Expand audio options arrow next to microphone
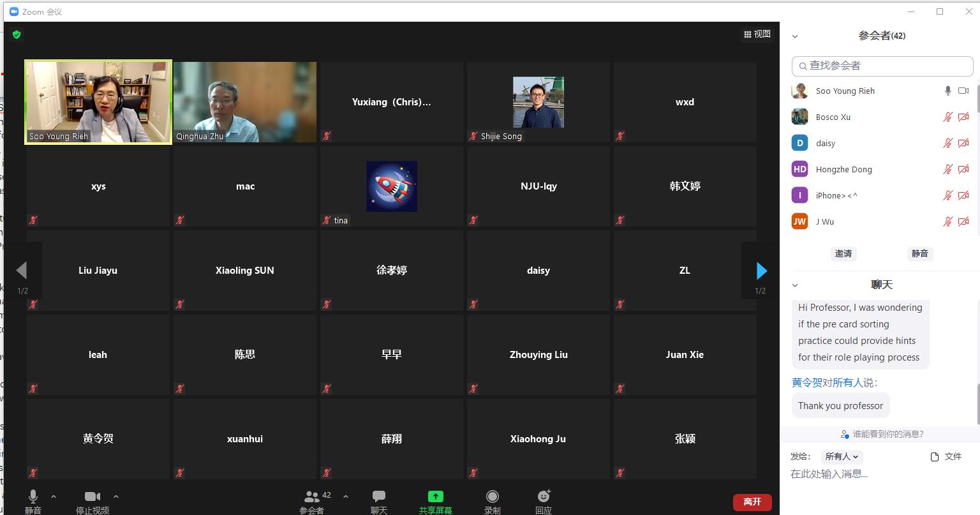This screenshot has width=980, height=515. (x=54, y=496)
